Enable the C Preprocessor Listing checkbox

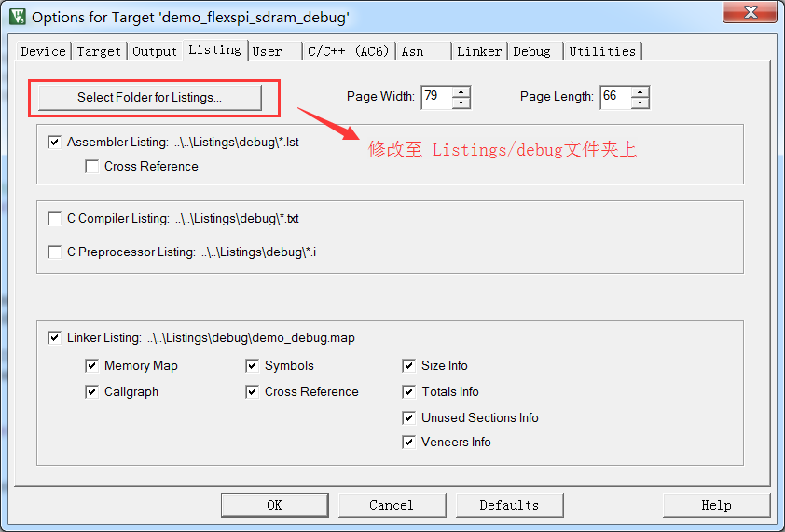point(55,252)
